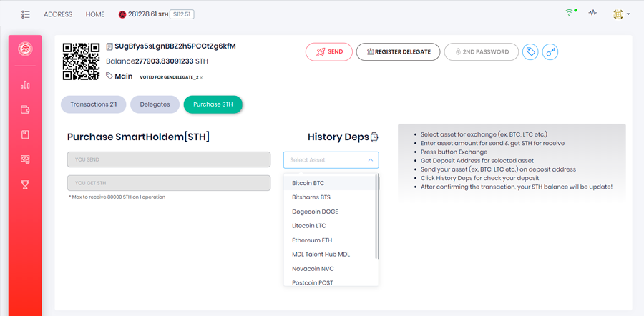Click the REGISTER DELEGATE button
This screenshot has height=316, width=644.
pyautogui.click(x=398, y=52)
